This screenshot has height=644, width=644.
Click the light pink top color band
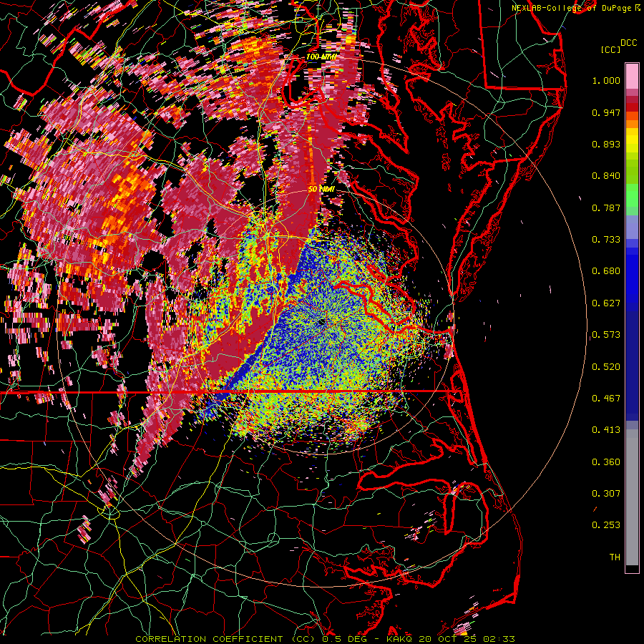point(632,77)
